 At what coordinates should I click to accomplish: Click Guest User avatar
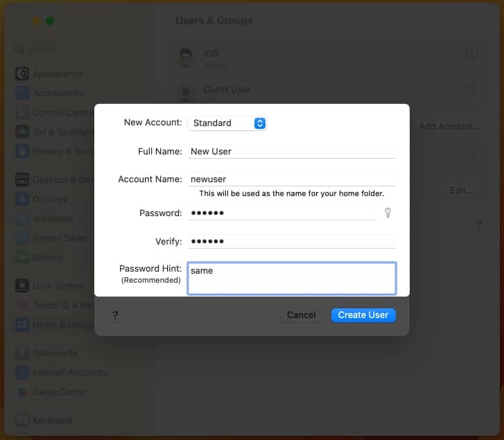click(x=186, y=92)
